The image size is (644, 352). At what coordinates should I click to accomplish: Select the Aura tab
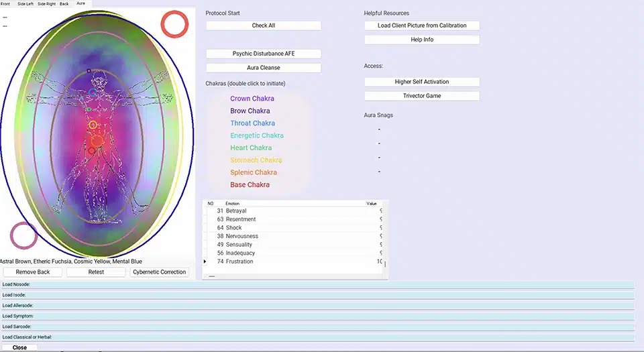click(81, 3)
